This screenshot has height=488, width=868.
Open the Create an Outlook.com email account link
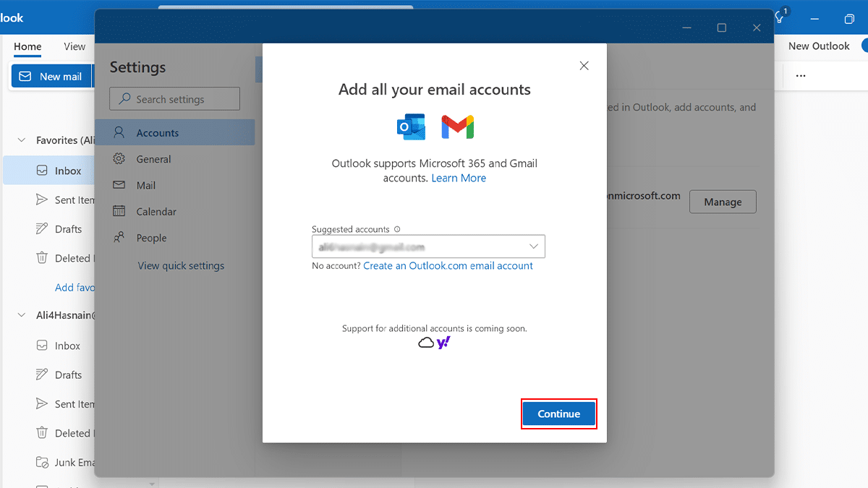(x=448, y=265)
